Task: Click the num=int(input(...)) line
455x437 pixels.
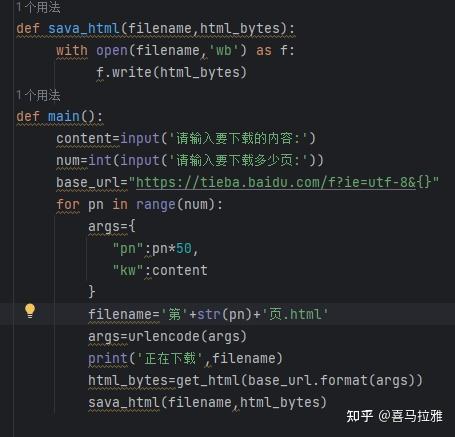Action: click(x=190, y=160)
